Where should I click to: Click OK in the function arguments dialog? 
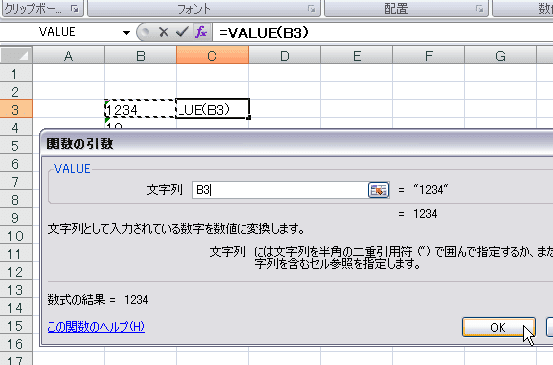pos(499,327)
